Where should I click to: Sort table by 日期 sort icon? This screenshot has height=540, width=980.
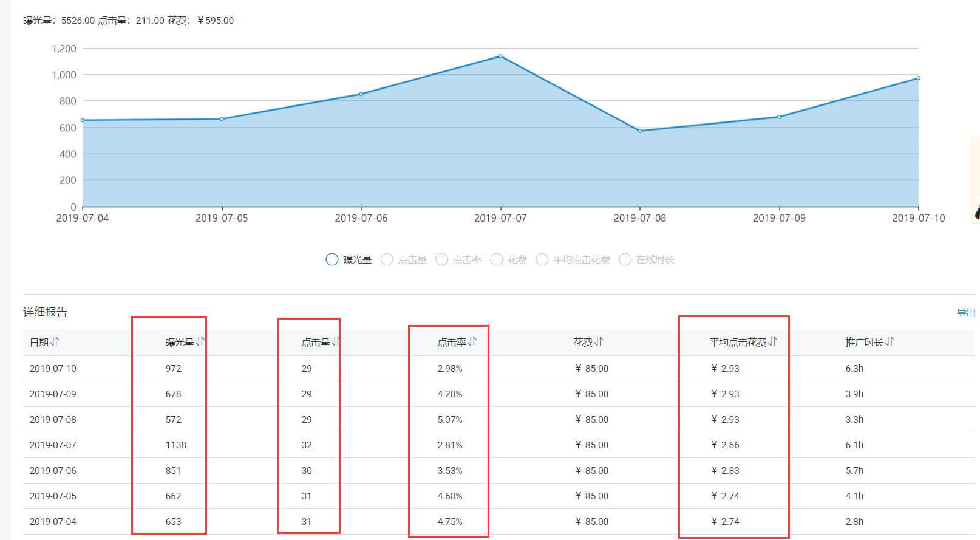tap(55, 342)
